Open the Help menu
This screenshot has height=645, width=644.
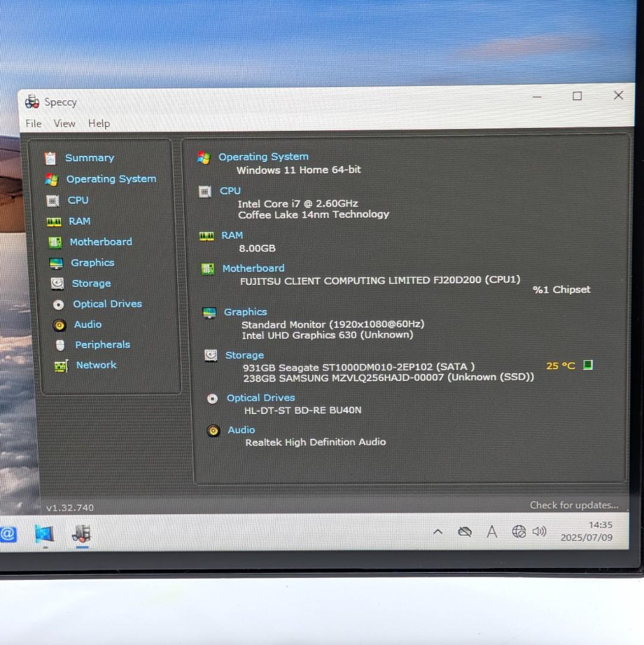(x=99, y=124)
